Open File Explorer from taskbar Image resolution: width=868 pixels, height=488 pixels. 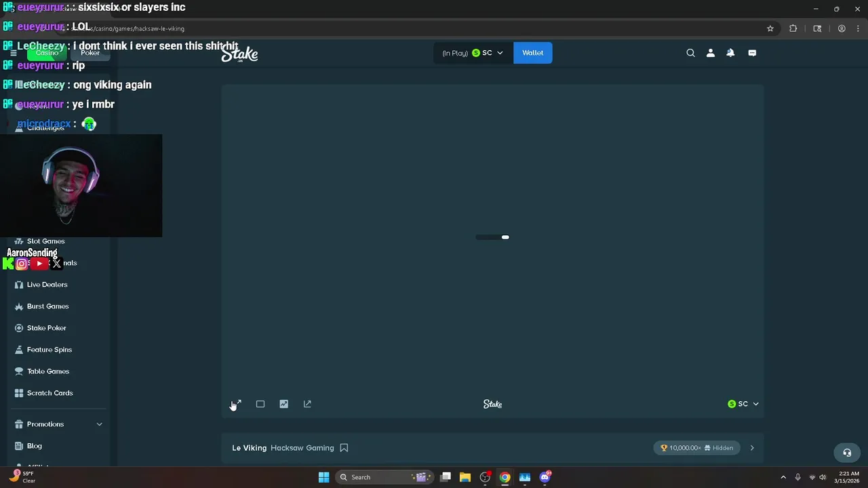[465, 477]
